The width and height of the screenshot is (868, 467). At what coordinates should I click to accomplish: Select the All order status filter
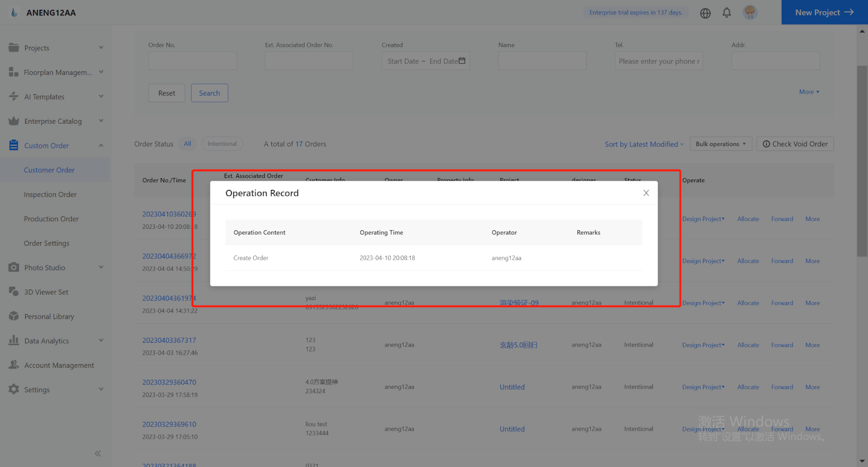pos(188,144)
